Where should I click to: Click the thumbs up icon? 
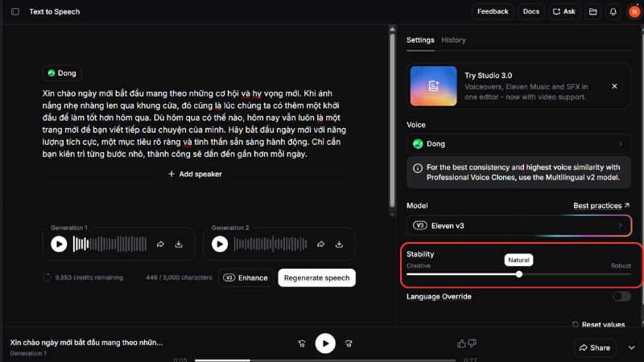[461, 343]
